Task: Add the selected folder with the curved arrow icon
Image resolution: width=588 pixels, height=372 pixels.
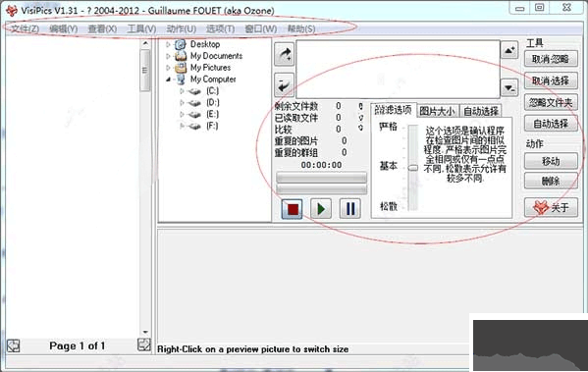Action: [x=284, y=55]
